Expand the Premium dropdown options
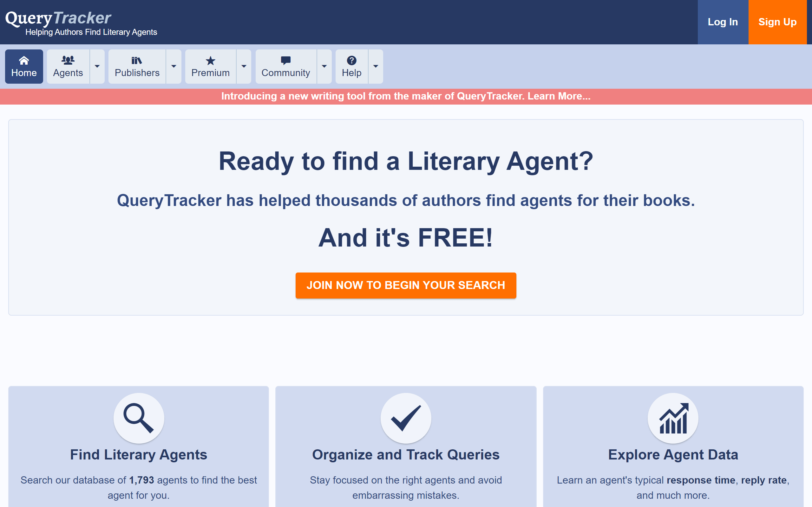The width and height of the screenshot is (812, 507). tap(244, 66)
